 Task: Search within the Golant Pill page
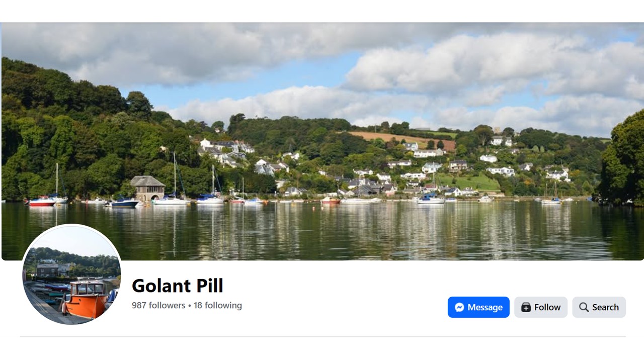coord(599,307)
